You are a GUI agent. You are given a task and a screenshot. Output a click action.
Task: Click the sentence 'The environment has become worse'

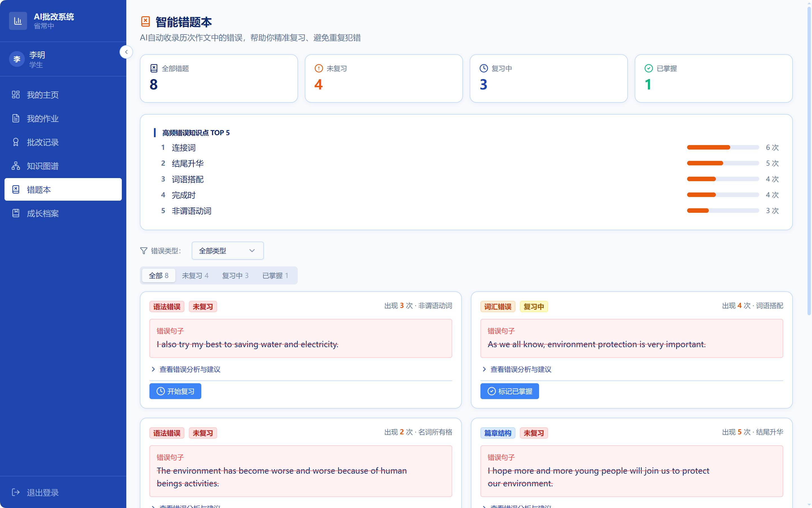(x=282, y=477)
